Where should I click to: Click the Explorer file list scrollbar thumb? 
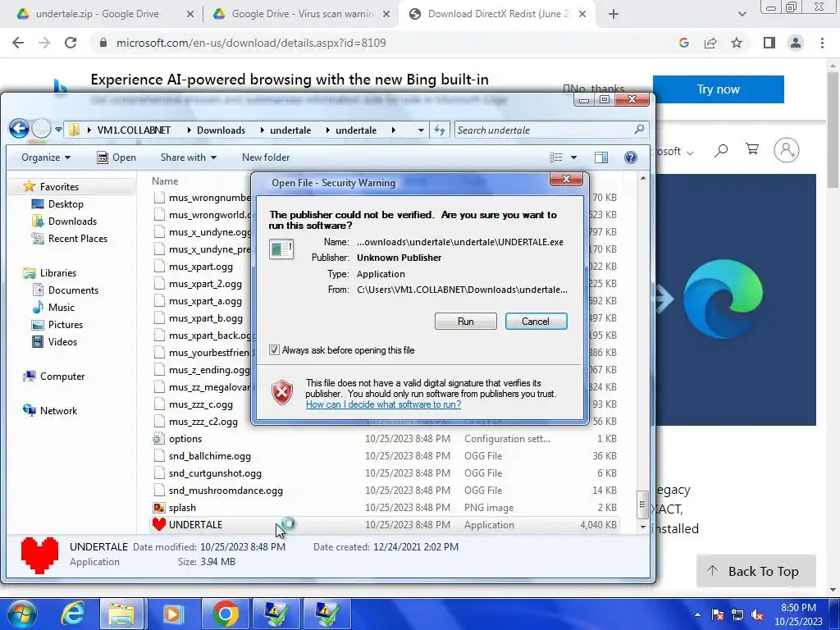coord(643,504)
